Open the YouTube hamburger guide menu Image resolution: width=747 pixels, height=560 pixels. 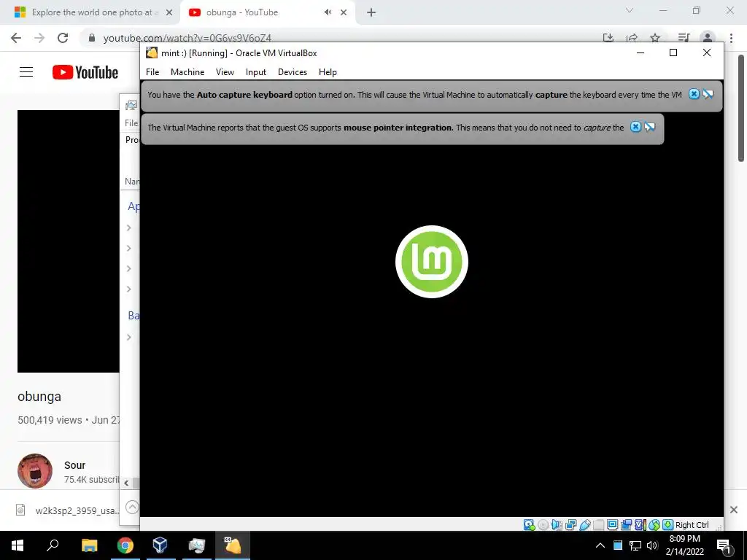click(x=26, y=72)
